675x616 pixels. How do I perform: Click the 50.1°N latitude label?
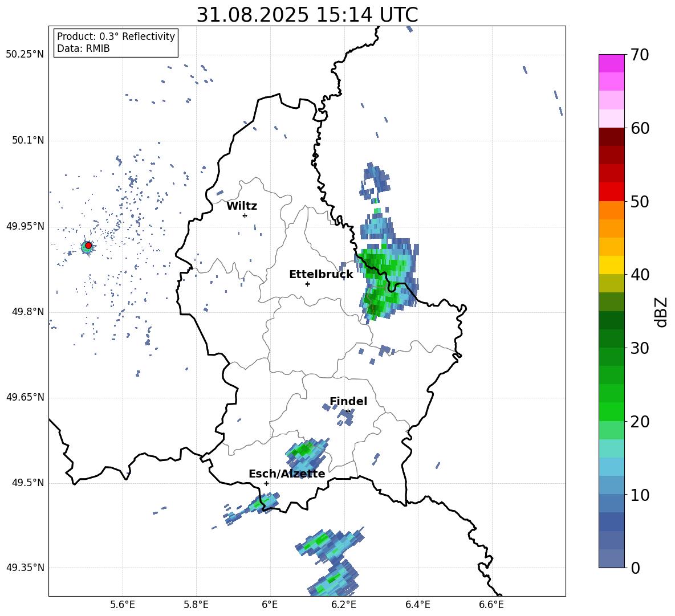27,141
